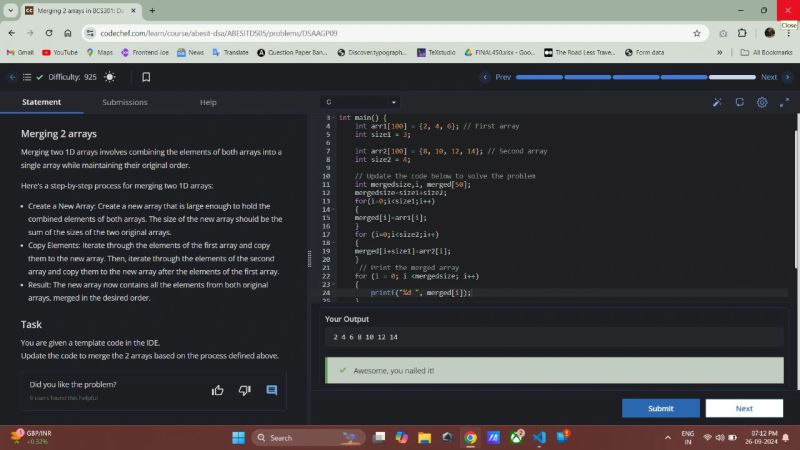
Task: Like the problem with thumbs up
Action: point(217,390)
